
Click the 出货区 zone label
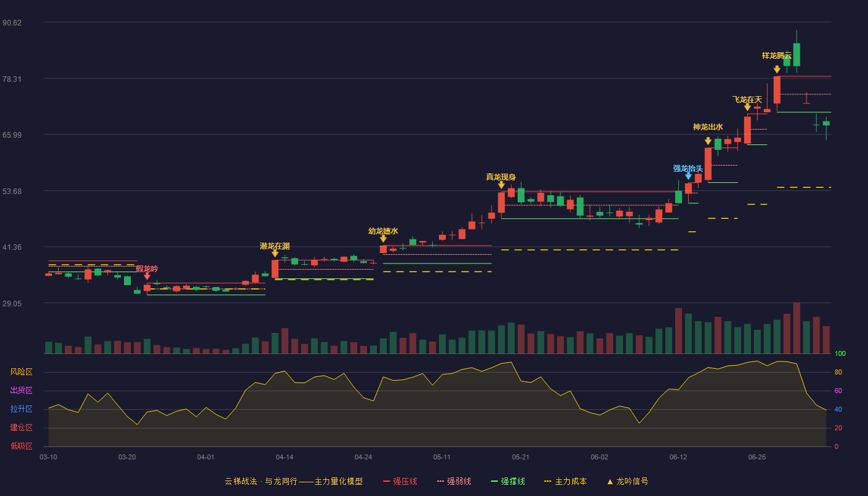click(22, 391)
